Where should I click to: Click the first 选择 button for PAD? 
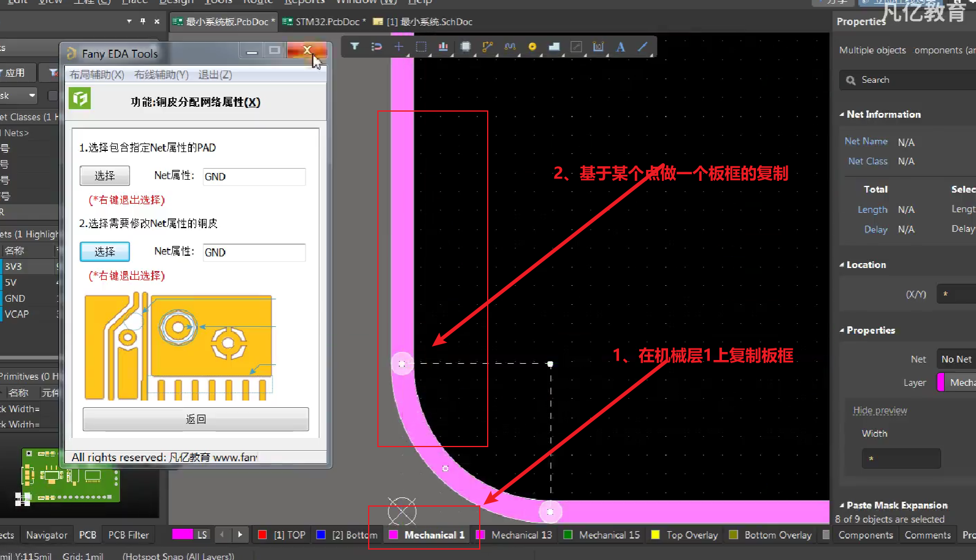point(105,176)
